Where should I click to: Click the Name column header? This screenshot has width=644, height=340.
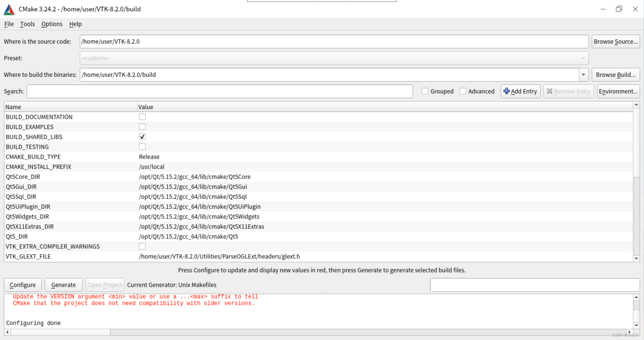click(71, 107)
